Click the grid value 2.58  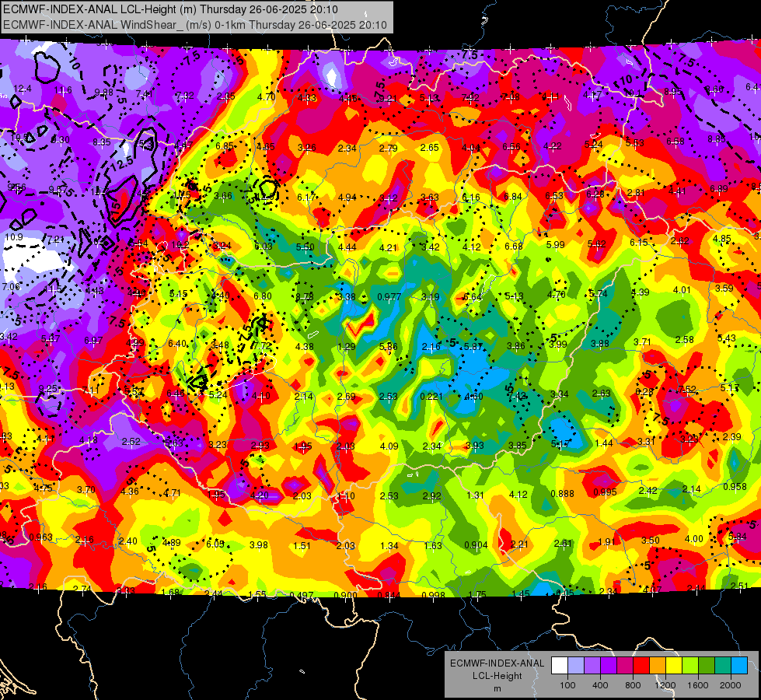pyautogui.click(x=684, y=340)
